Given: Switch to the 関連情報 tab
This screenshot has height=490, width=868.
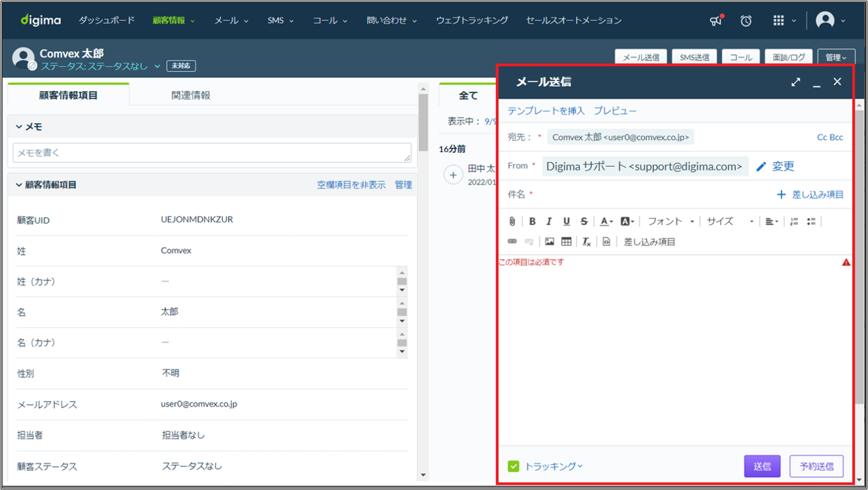Looking at the screenshot, I should click(191, 95).
